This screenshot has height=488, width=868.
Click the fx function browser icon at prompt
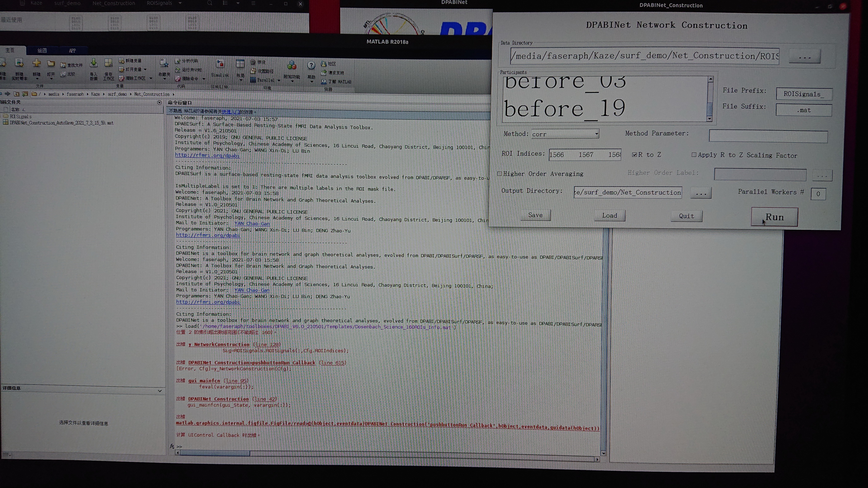pyautogui.click(x=172, y=446)
